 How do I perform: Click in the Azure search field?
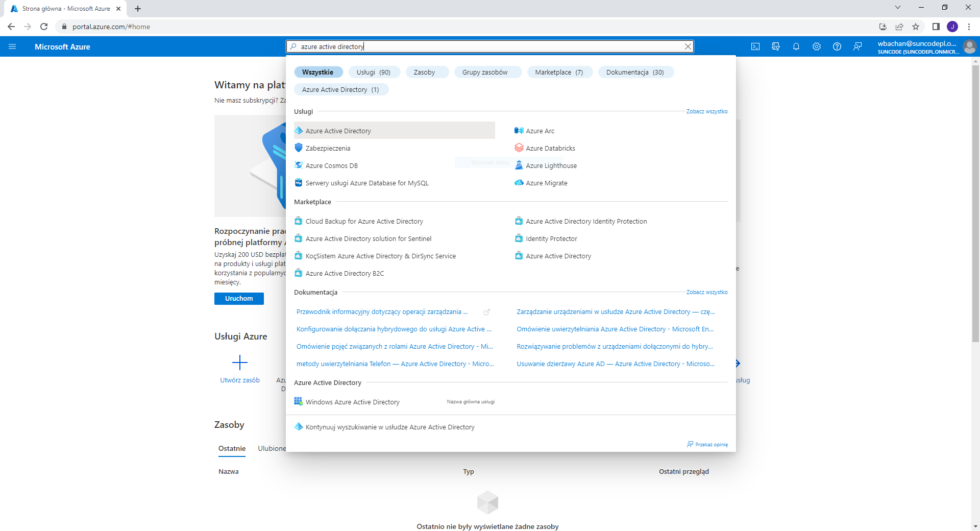490,46
